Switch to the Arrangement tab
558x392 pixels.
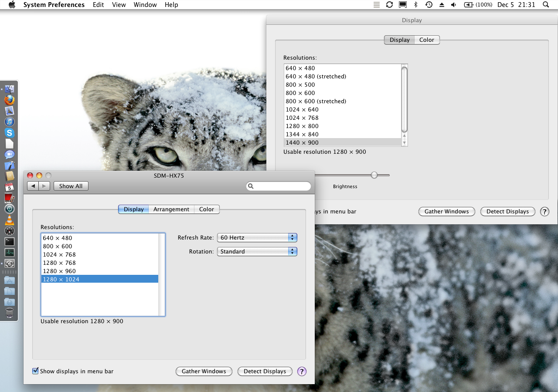[x=171, y=210]
